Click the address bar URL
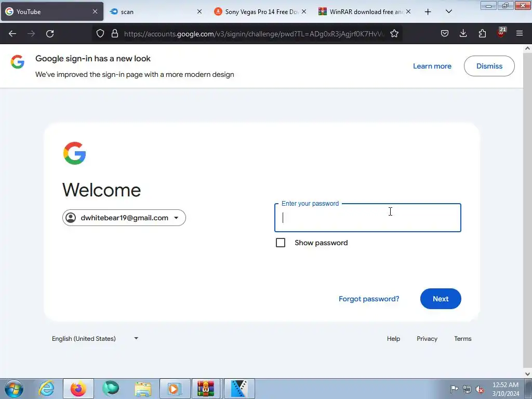The height and width of the screenshot is (399, 532). tap(254, 34)
